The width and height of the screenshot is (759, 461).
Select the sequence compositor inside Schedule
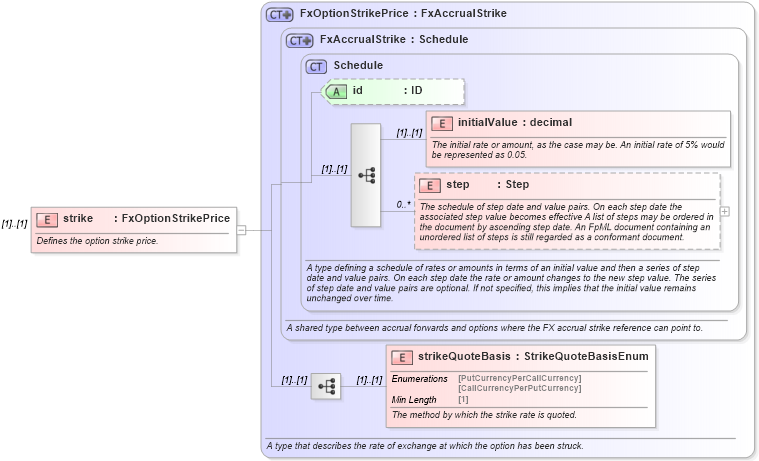point(366,175)
